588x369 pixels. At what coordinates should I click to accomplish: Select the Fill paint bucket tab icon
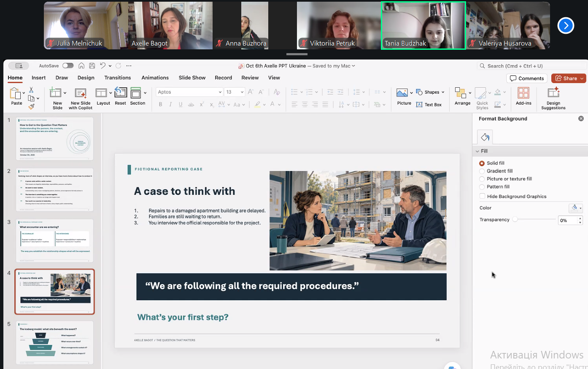tap(485, 137)
